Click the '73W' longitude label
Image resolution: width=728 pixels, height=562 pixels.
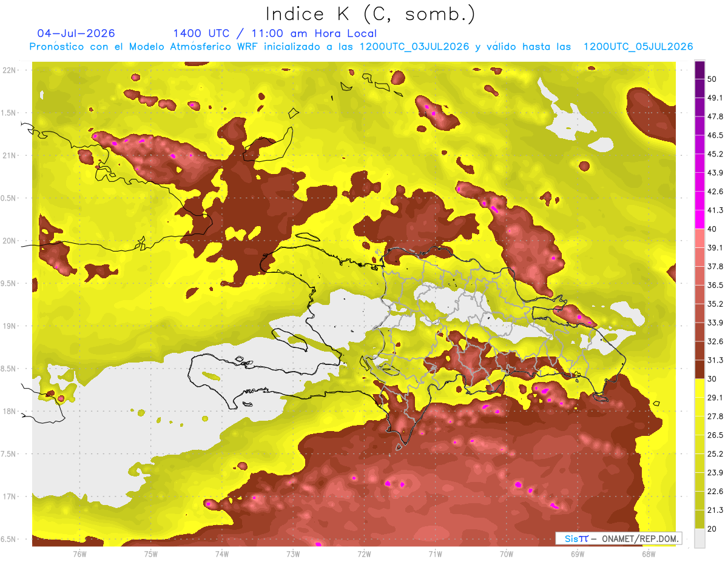[x=293, y=554]
